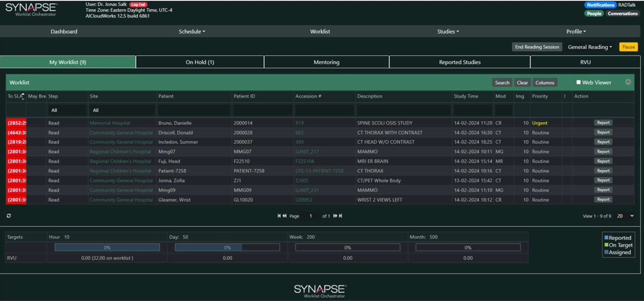Image resolution: width=644 pixels, height=301 pixels.
Task: Pause the reading session
Action: (x=628, y=47)
